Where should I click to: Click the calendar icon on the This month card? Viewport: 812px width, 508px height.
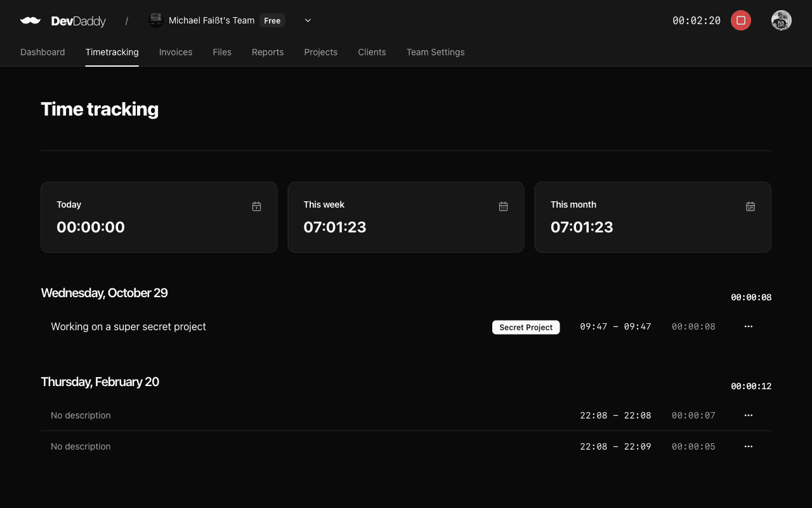750,206
